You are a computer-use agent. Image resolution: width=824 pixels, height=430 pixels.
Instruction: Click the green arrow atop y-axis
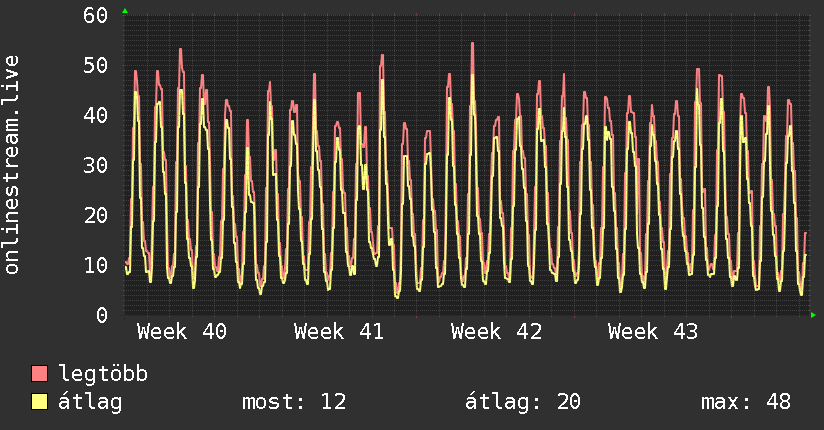pos(125,11)
